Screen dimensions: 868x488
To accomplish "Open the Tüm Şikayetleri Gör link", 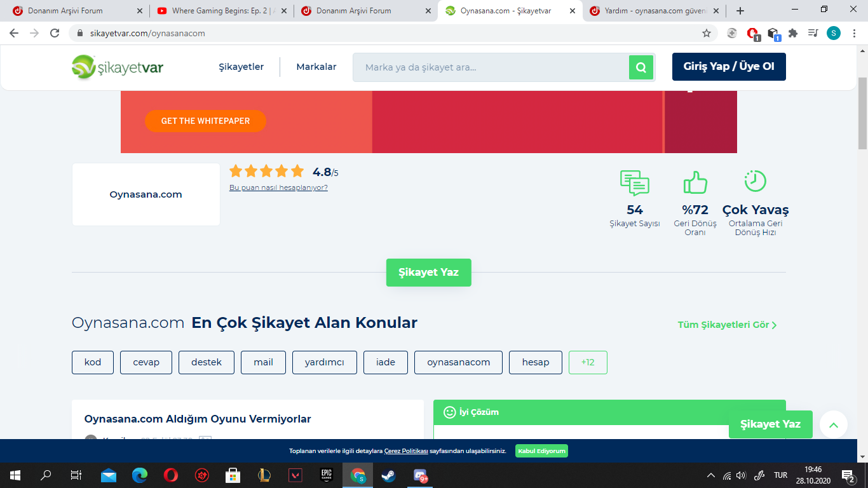I will [x=728, y=325].
